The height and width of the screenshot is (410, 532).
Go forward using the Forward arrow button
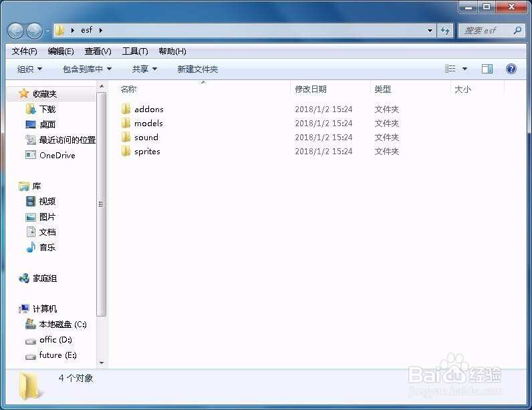coord(34,31)
